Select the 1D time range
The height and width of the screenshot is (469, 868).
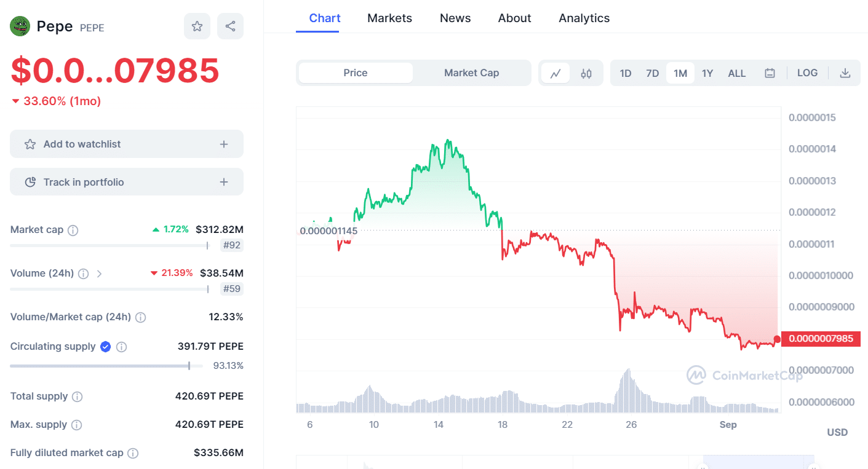coord(626,73)
